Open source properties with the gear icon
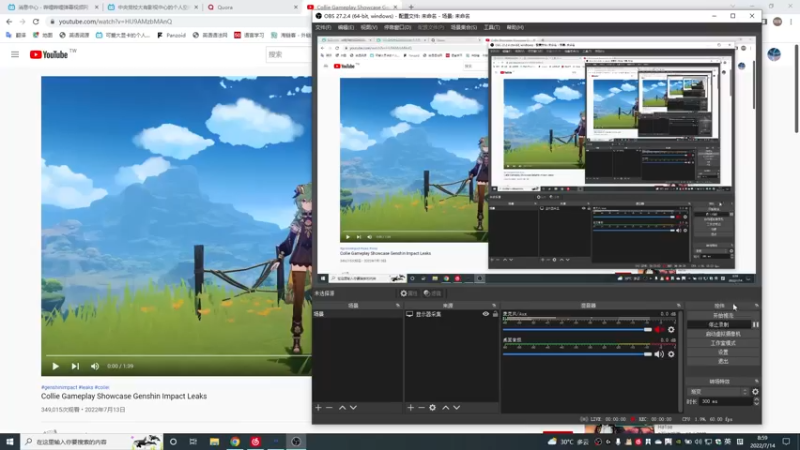The width and height of the screenshot is (800, 450). click(433, 408)
